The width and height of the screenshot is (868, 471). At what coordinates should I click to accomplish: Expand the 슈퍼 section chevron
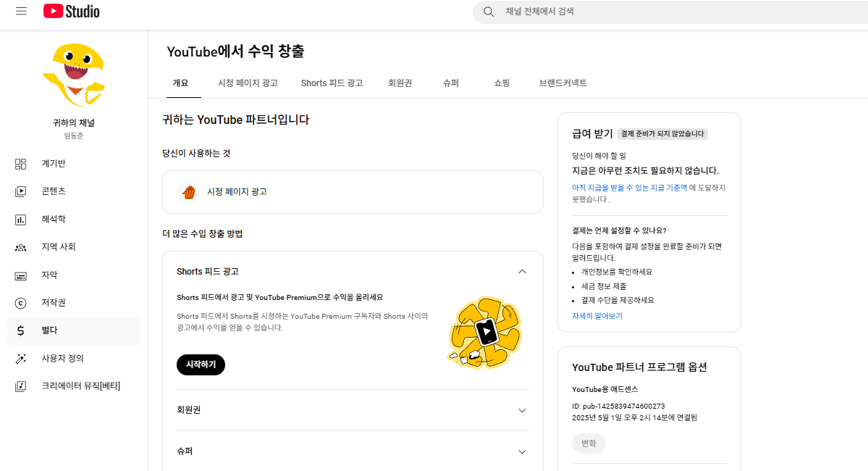[x=522, y=451]
